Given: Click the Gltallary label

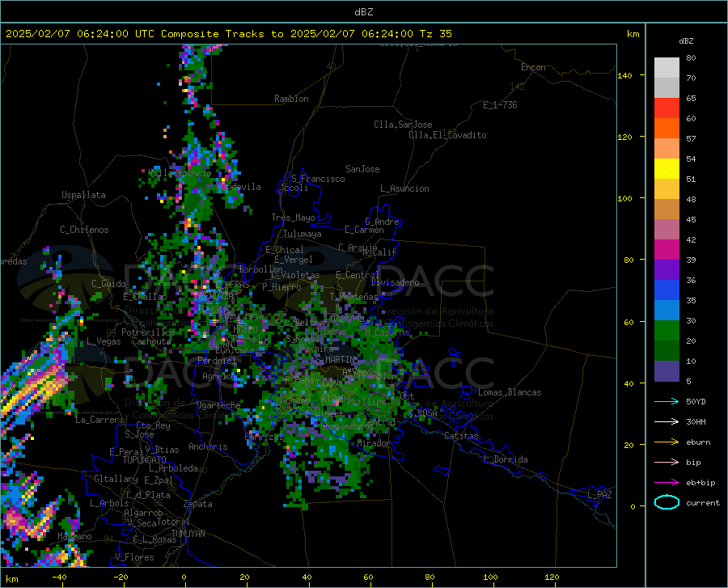Looking at the screenshot, I should coord(116,479).
